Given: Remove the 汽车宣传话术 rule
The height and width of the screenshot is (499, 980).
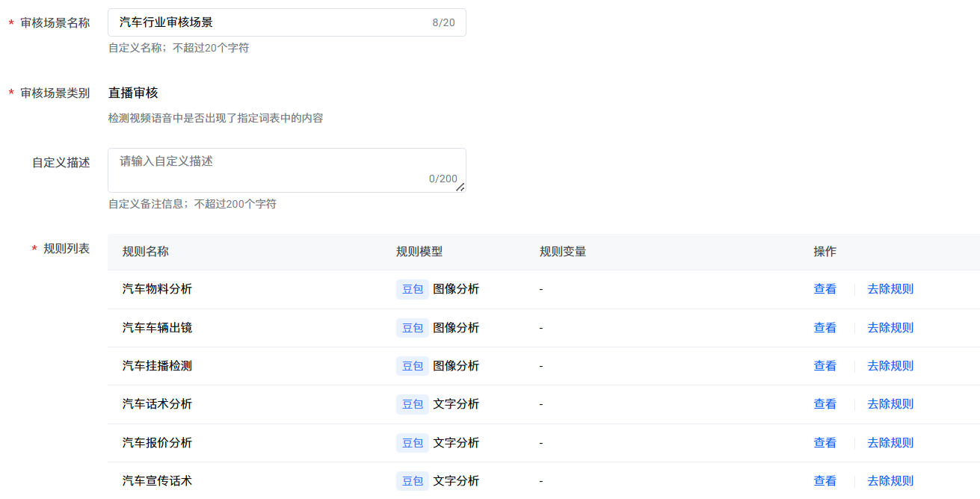Looking at the screenshot, I should point(890,481).
